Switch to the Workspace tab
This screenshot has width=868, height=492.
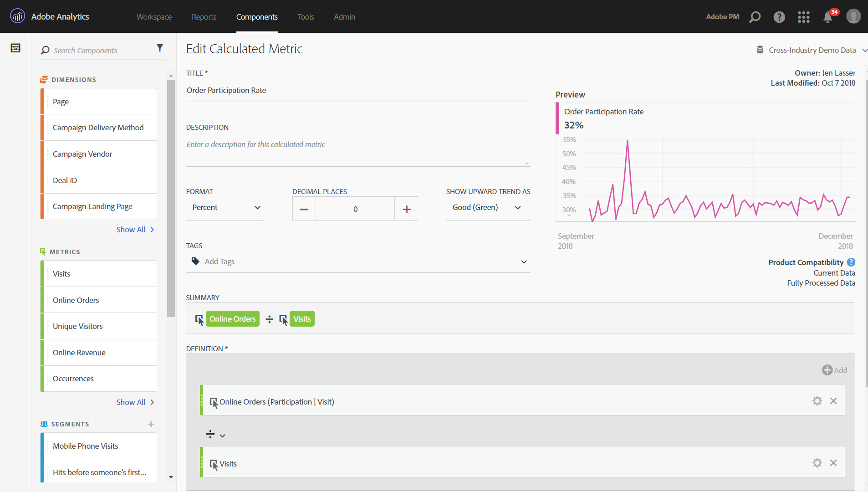click(154, 17)
